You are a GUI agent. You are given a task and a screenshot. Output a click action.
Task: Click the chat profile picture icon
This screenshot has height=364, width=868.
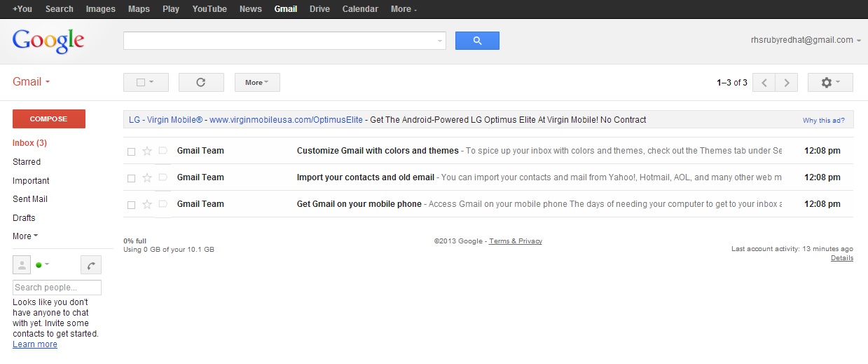[x=22, y=264]
